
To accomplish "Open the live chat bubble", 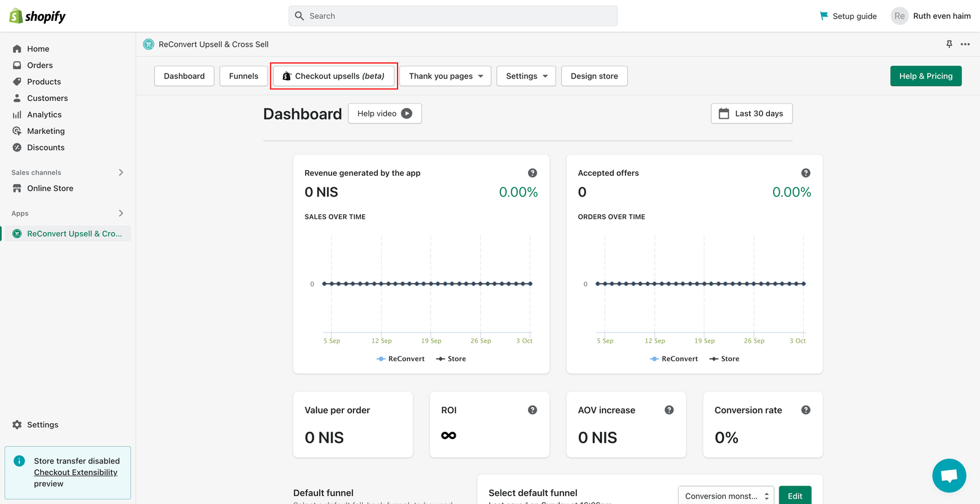I will click(949, 475).
